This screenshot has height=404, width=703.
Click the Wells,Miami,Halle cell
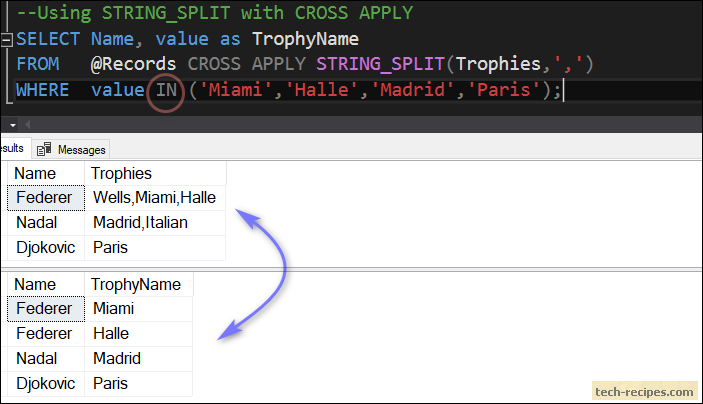[155, 198]
